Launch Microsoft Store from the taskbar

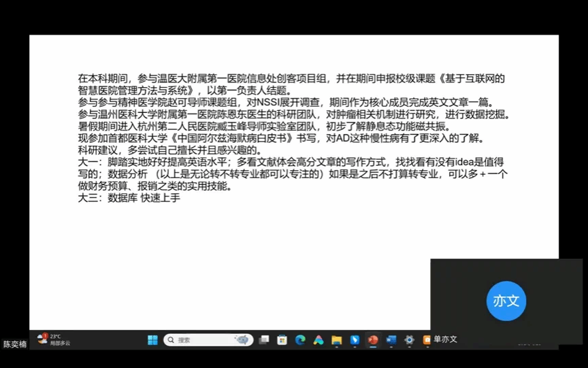pyautogui.click(x=282, y=339)
